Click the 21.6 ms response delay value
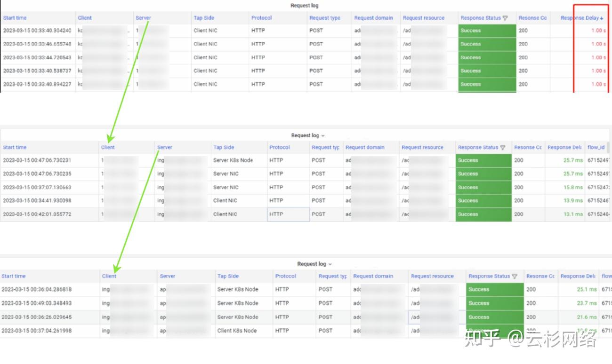612x364 pixels. click(587, 317)
